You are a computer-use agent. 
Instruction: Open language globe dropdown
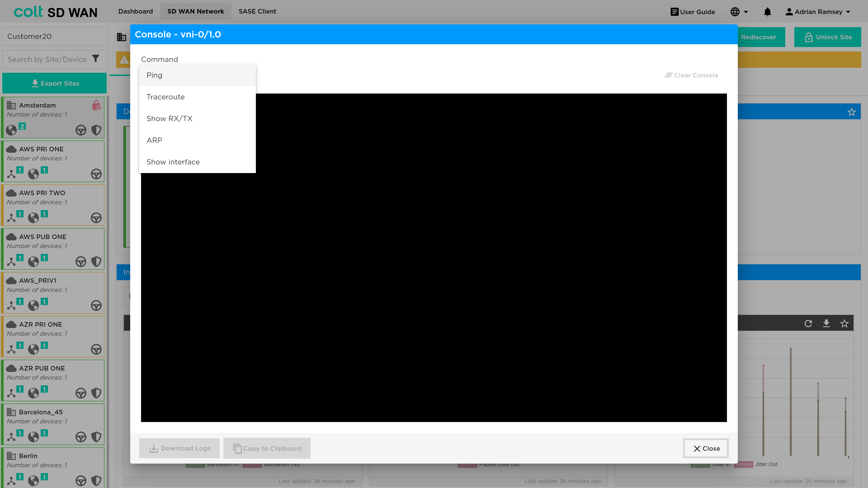(x=739, y=12)
